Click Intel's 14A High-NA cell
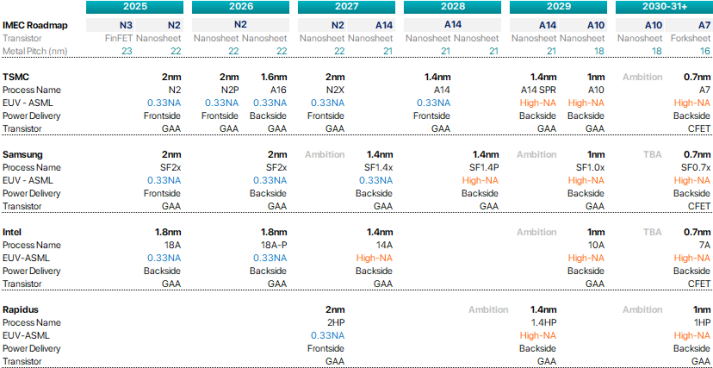 click(374, 258)
